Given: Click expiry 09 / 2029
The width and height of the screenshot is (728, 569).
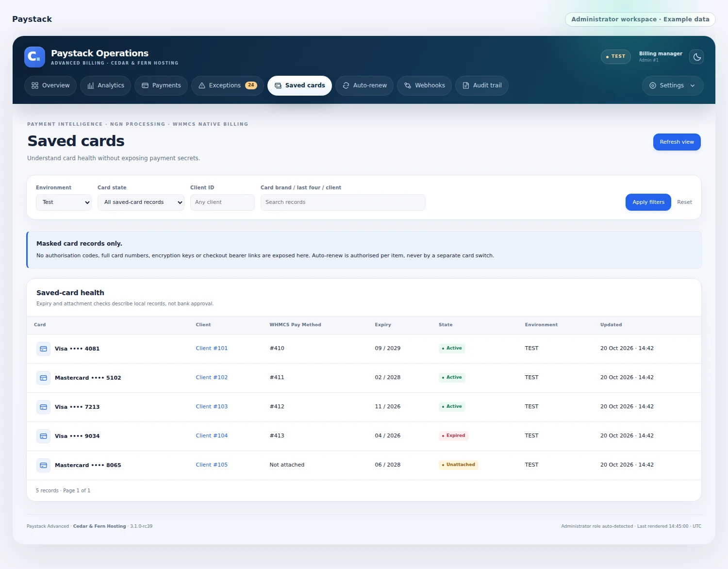Looking at the screenshot, I should coord(388,348).
